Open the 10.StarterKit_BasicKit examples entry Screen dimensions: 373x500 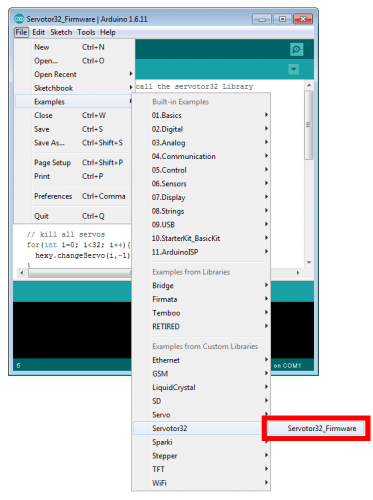(201, 238)
